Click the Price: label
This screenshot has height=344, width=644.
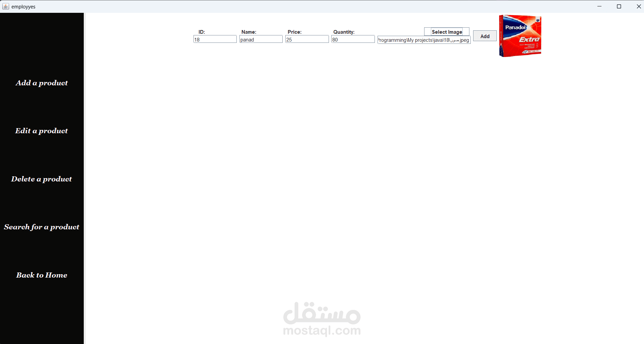(294, 32)
